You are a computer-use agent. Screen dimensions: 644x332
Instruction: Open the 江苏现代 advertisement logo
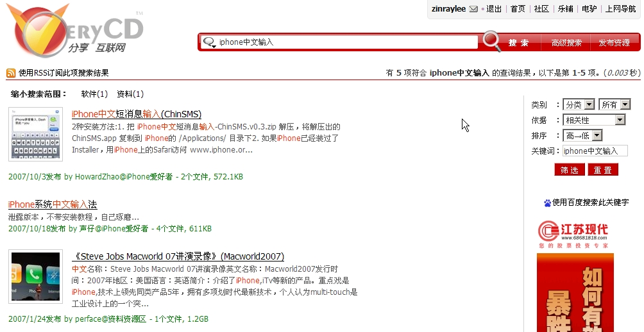click(573, 234)
